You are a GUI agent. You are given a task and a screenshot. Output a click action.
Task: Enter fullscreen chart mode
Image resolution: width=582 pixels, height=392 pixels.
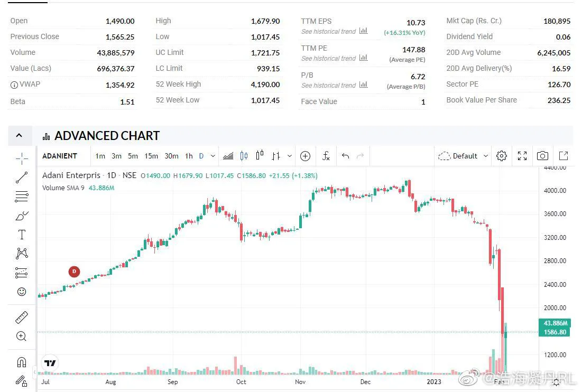pyautogui.click(x=522, y=156)
